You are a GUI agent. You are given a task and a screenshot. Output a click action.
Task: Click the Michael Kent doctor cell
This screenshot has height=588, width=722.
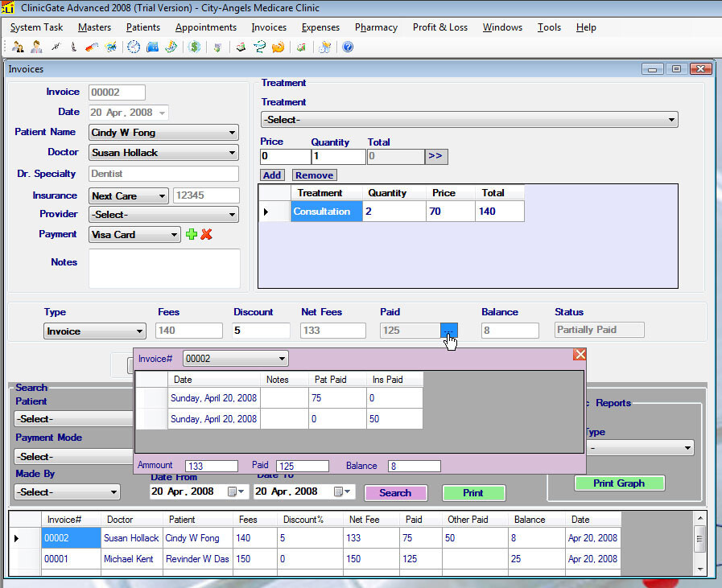point(131,558)
